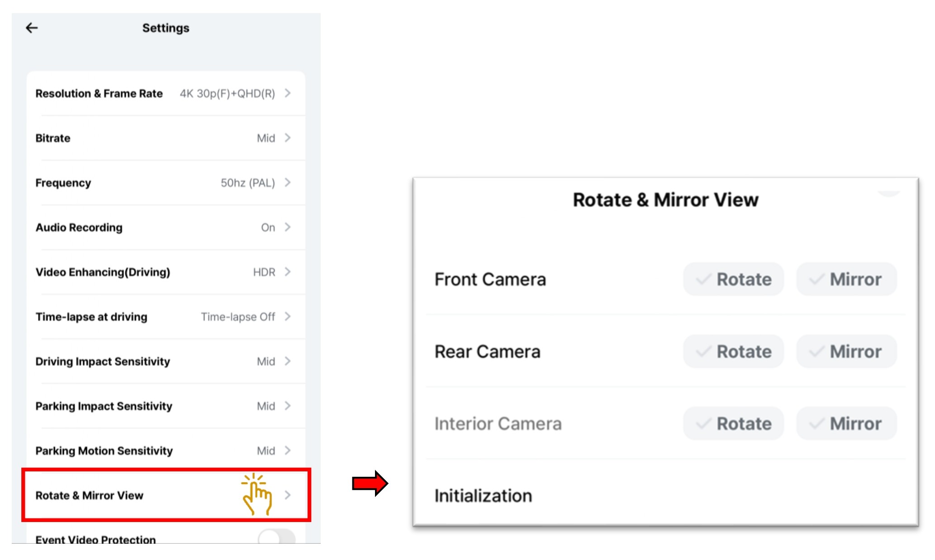Enable Mirror for Rear Camera
Screen dimensions: 935x560
[846, 352]
